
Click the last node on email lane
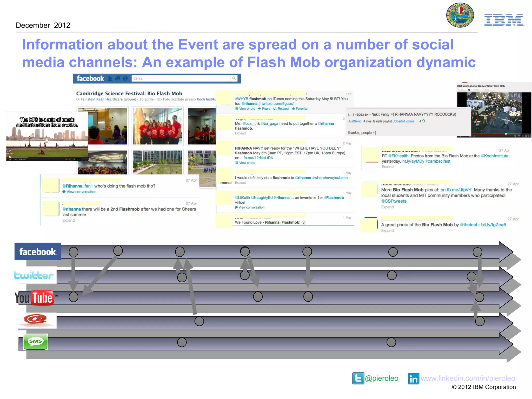480,321
